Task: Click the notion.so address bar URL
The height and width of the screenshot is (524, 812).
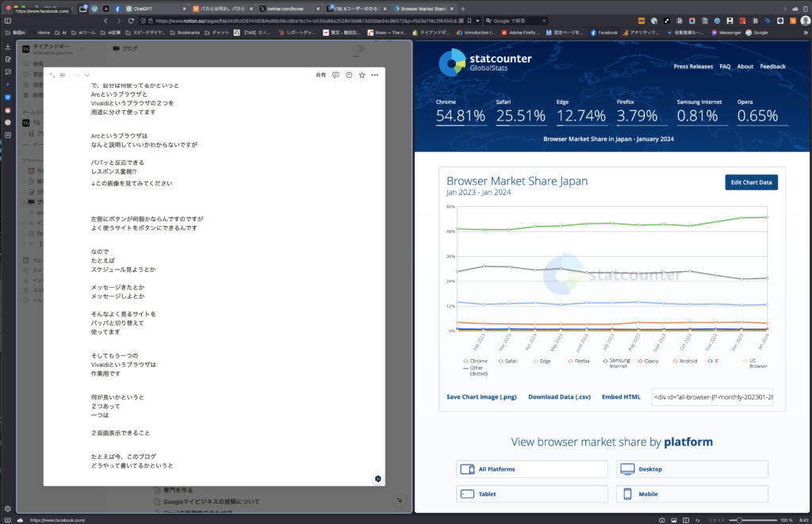Action: [x=306, y=21]
